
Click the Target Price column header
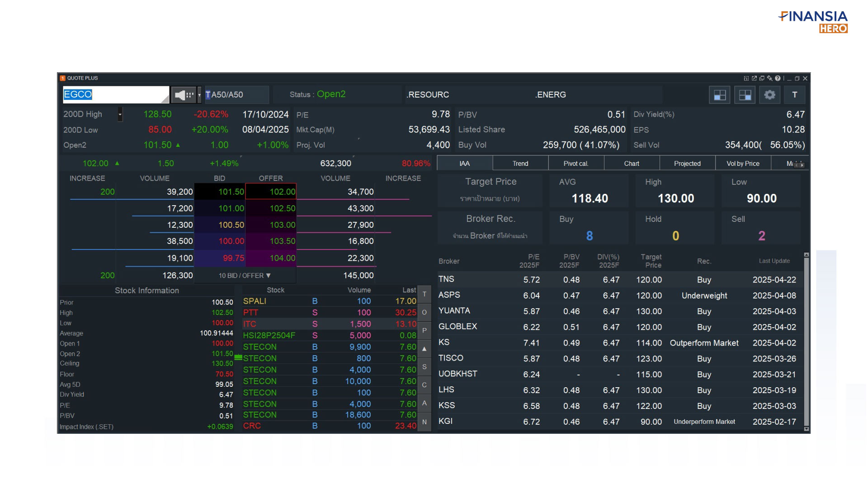pyautogui.click(x=651, y=261)
